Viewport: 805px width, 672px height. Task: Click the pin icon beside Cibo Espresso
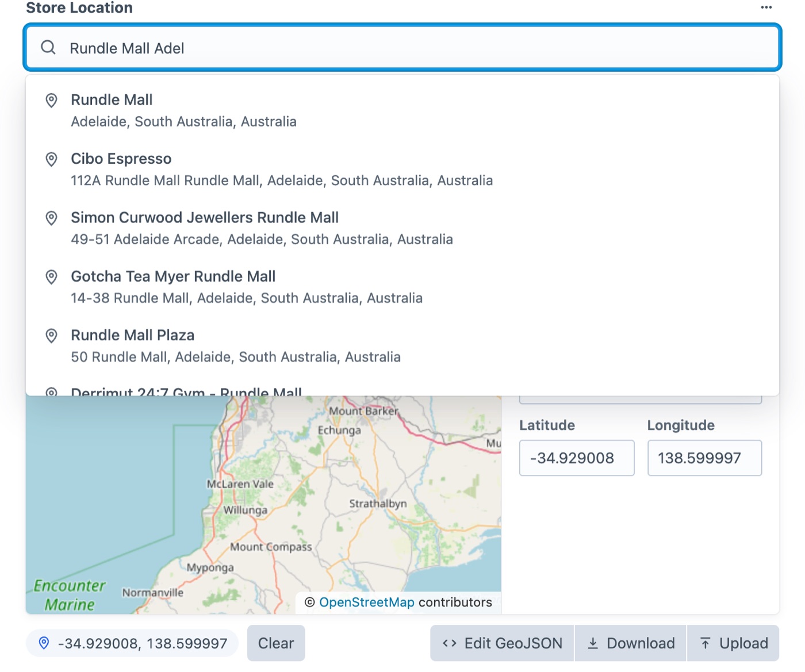(x=51, y=159)
